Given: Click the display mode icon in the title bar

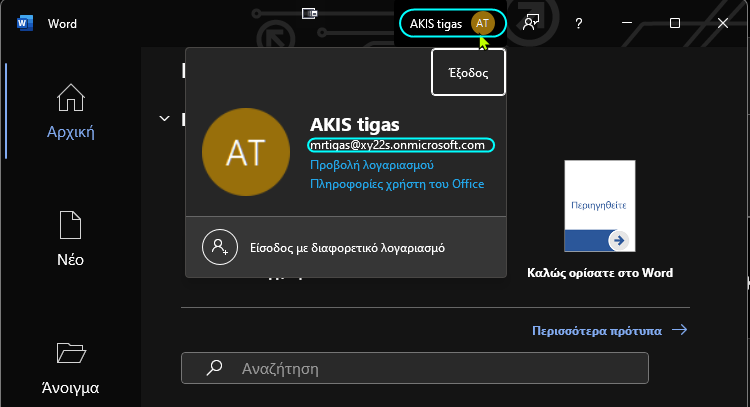Looking at the screenshot, I should (x=309, y=13).
